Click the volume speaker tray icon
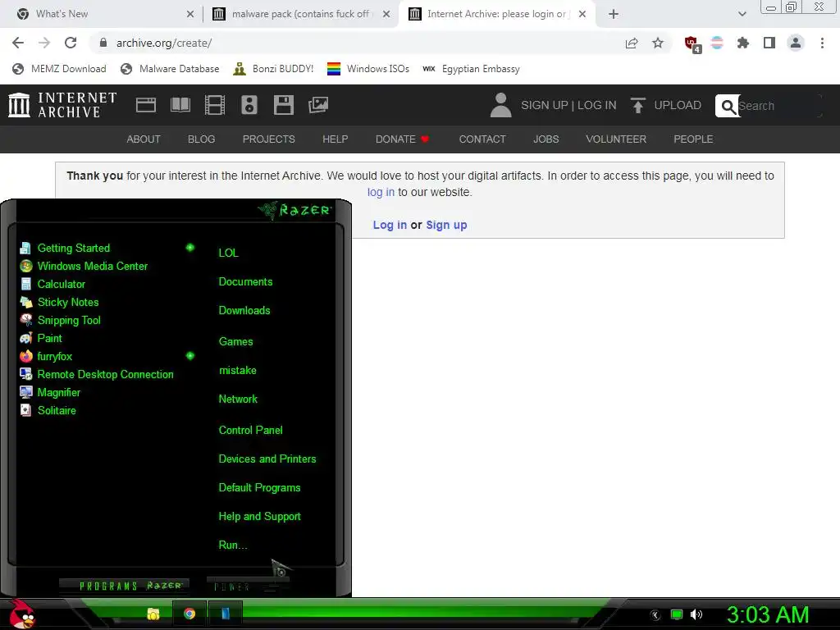 coord(696,614)
